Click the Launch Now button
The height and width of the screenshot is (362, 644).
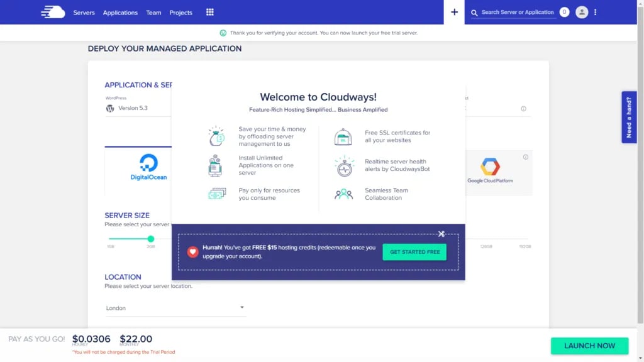[589, 346]
